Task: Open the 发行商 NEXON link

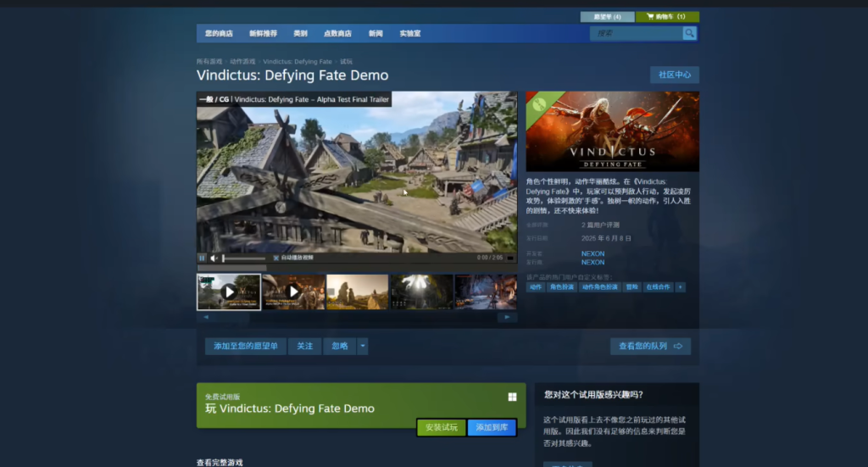Action: (x=593, y=262)
